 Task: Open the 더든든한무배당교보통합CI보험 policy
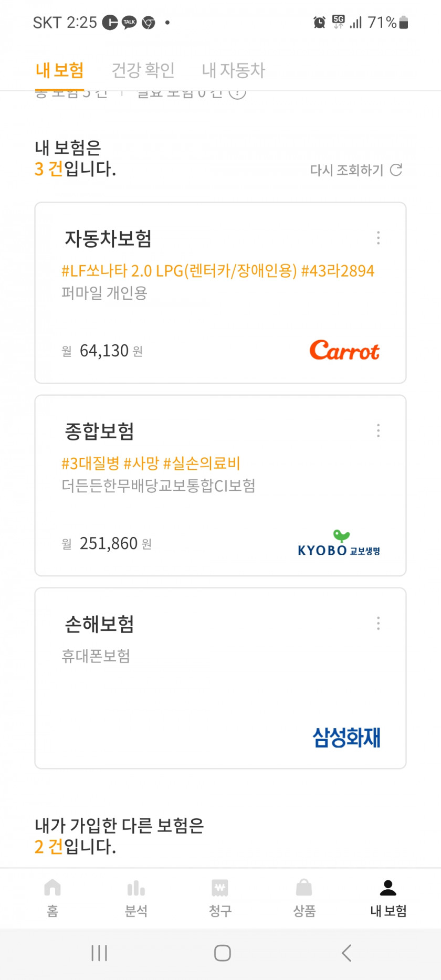click(x=159, y=486)
